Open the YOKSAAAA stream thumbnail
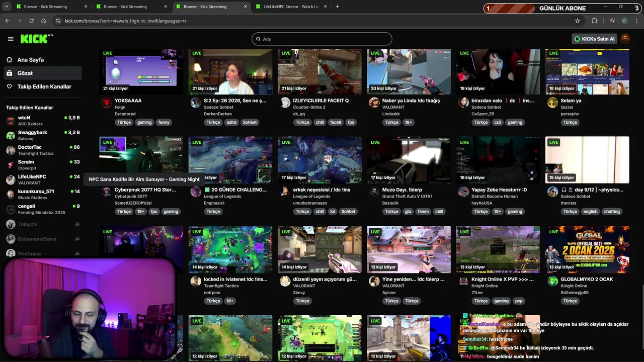644x362 pixels. tap(141, 71)
